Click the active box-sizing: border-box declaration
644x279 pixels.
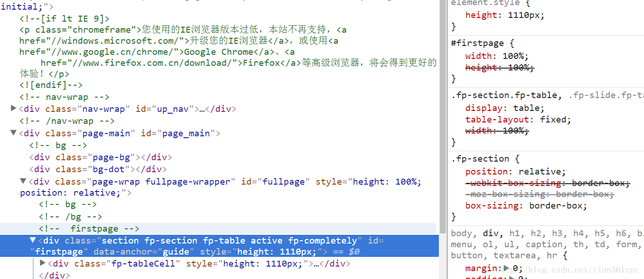coord(526,206)
